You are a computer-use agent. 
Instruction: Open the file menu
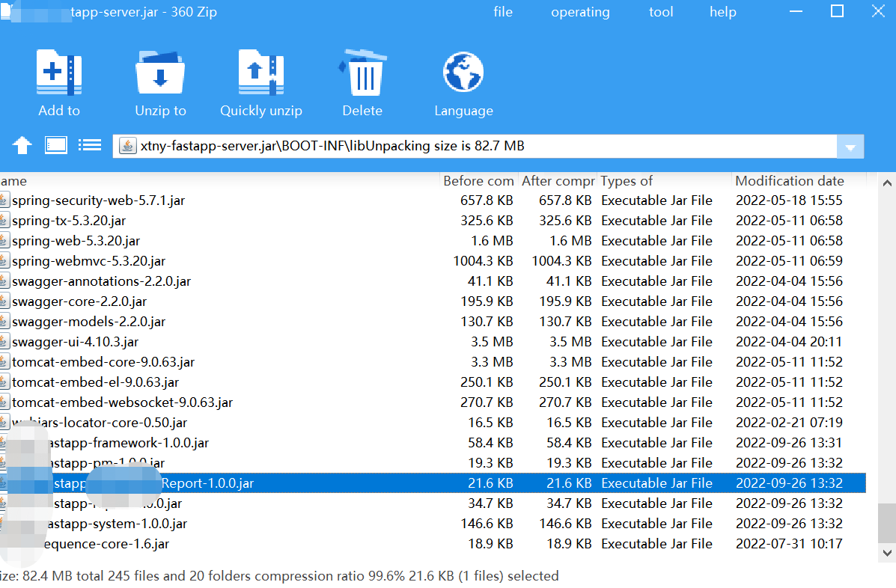coord(503,12)
